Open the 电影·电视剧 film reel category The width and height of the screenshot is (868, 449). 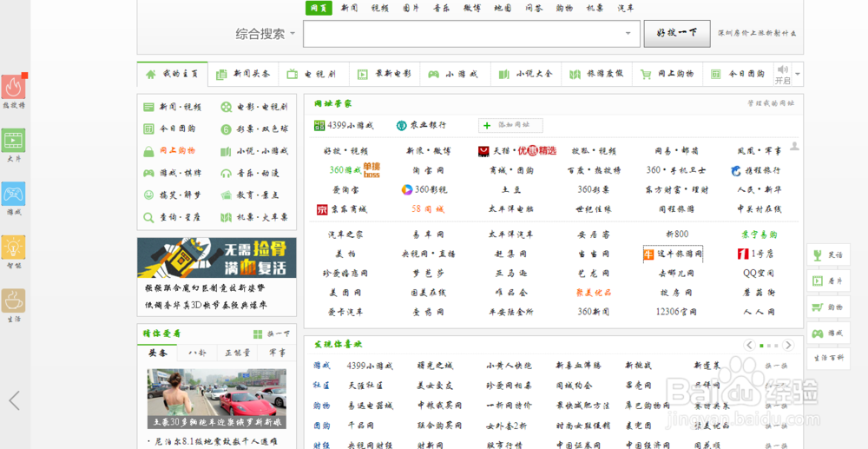[x=254, y=107]
